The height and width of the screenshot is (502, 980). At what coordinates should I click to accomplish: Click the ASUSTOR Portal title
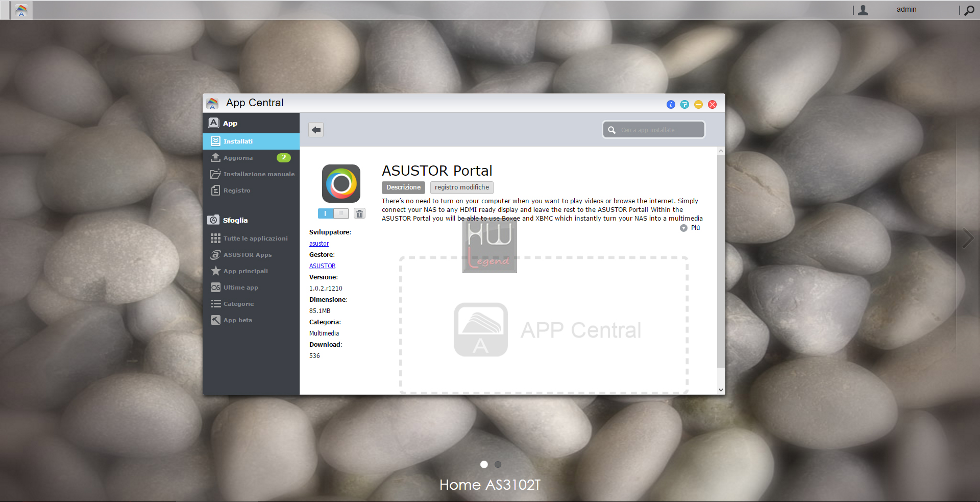tap(437, 171)
